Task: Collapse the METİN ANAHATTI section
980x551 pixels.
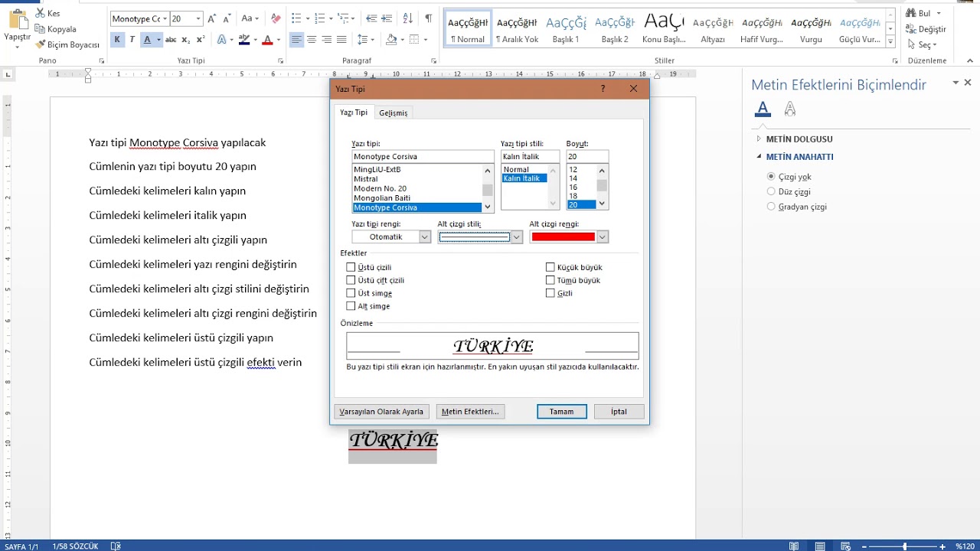Action: pyautogui.click(x=759, y=157)
